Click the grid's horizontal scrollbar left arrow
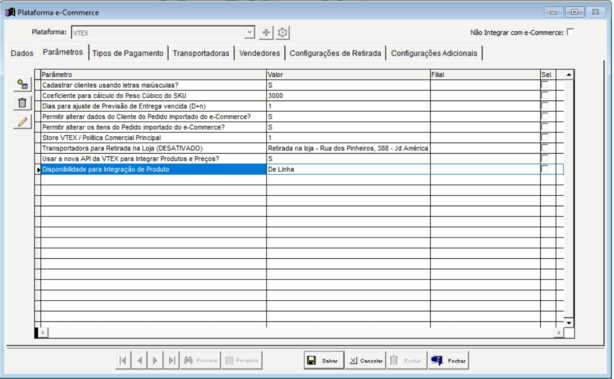The height and width of the screenshot is (379, 614). [x=43, y=333]
